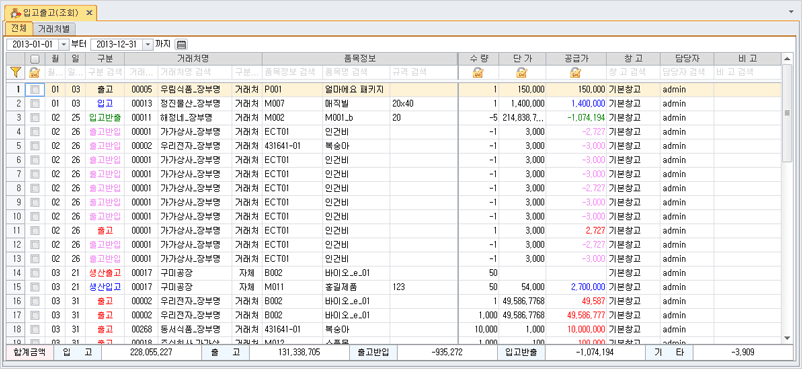Sort by the 수량 column header
Screen dimensions: 802x369
(x=478, y=59)
